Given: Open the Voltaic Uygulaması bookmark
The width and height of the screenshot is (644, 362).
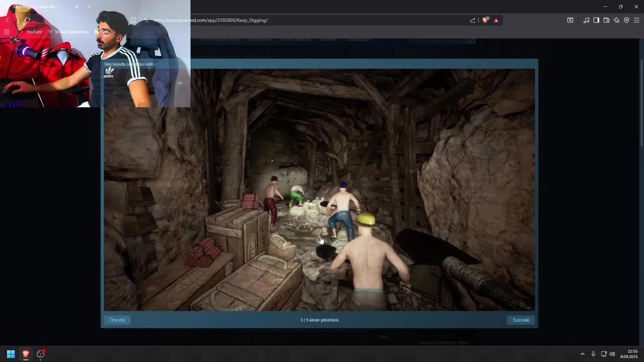Looking at the screenshot, I should 68,32.
